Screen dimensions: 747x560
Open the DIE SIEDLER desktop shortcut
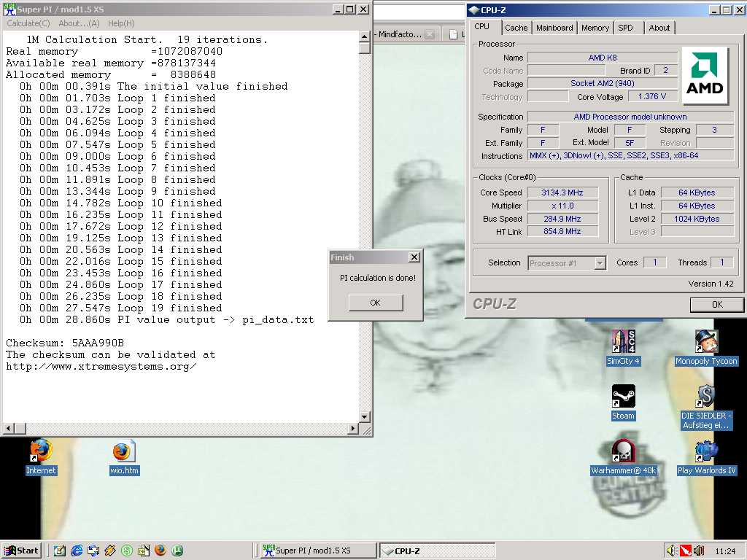[x=705, y=407]
